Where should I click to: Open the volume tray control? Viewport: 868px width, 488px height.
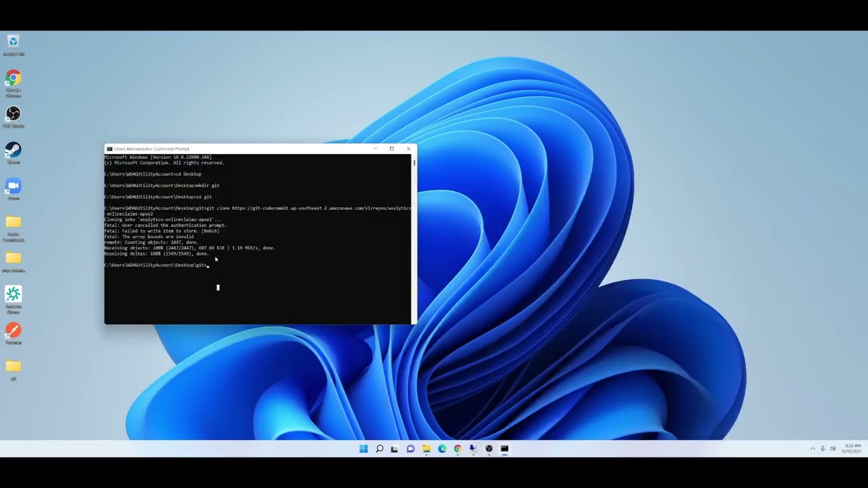tap(833, 449)
